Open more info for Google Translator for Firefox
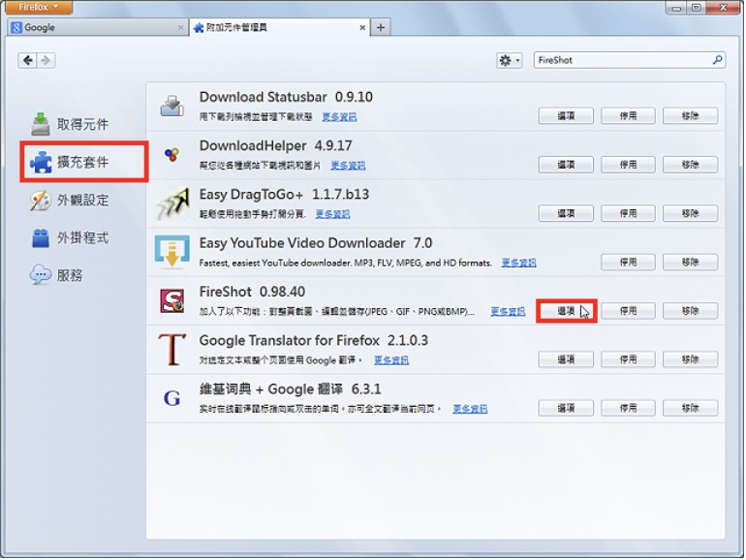 pyautogui.click(x=391, y=360)
